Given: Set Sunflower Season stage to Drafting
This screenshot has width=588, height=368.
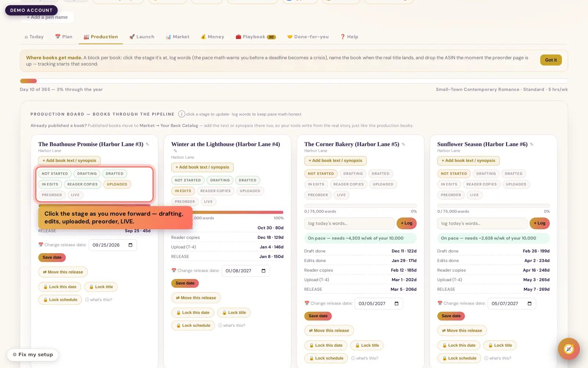Looking at the screenshot, I should click(x=486, y=174).
